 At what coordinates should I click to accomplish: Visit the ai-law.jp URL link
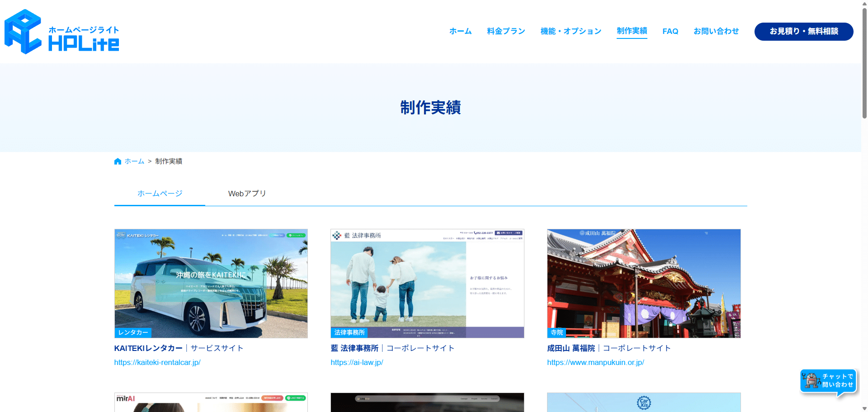coord(357,362)
